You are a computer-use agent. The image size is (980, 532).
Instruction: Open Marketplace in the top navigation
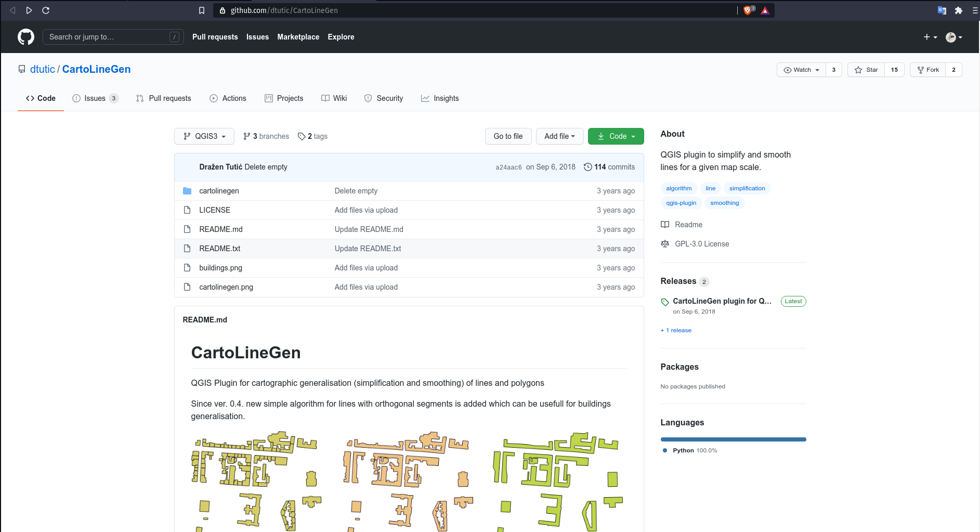point(298,37)
